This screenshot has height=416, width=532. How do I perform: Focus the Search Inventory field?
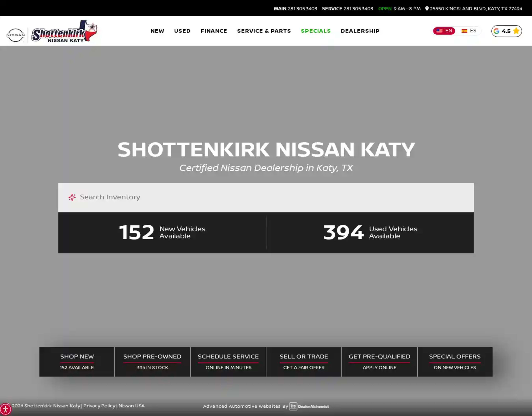tap(266, 197)
